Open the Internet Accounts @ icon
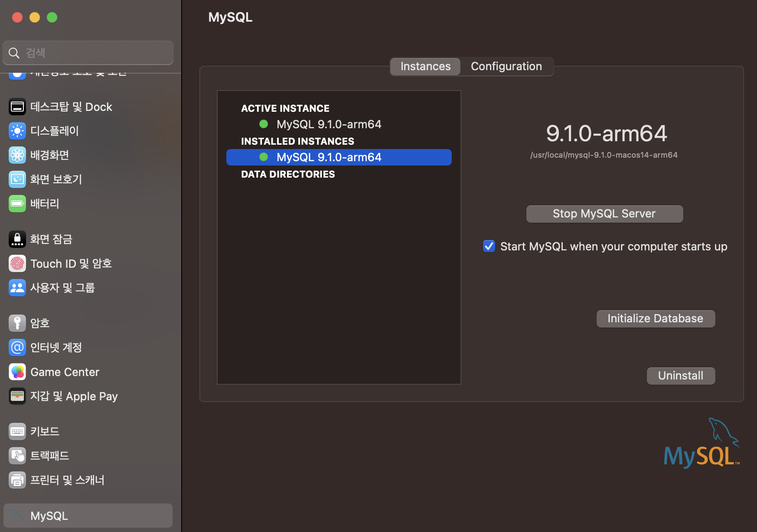This screenshot has width=757, height=532. 17,347
